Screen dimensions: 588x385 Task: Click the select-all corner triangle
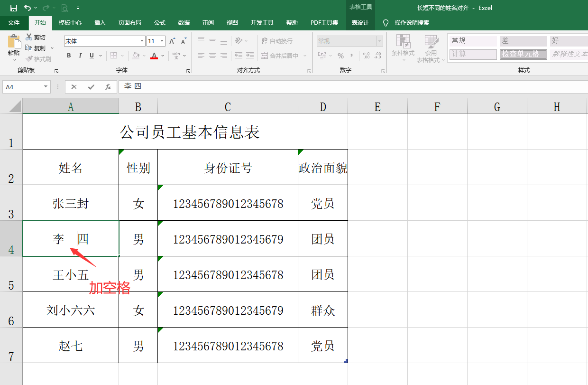point(15,106)
